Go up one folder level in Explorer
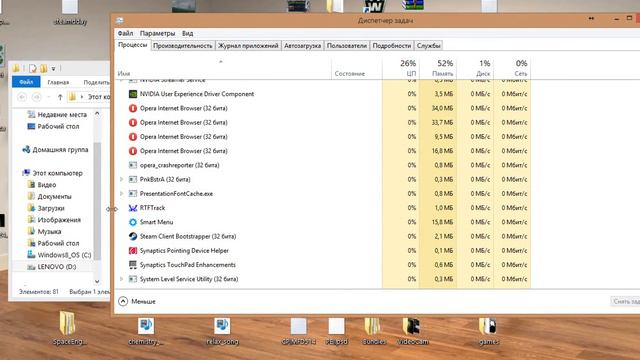The image size is (640, 360). 60,97
